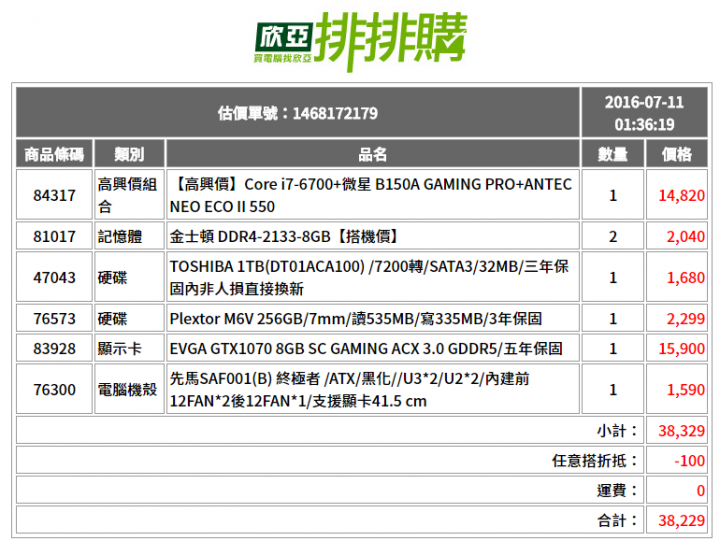
Task: Select EVGA GTX1070 8GB product name
Action: pos(366,349)
